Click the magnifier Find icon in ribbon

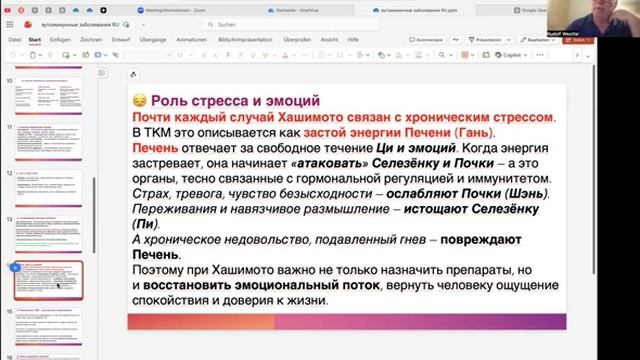tap(442, 55)
